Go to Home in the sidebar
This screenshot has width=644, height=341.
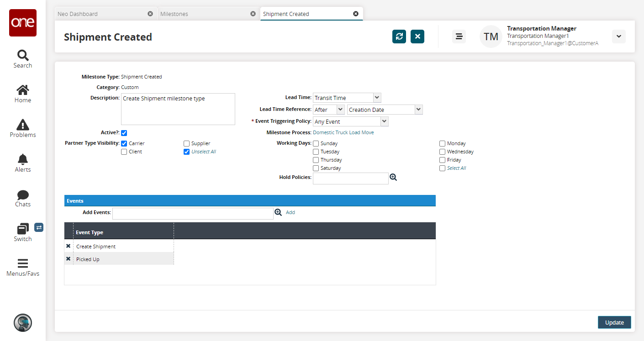tap(23, 94)
